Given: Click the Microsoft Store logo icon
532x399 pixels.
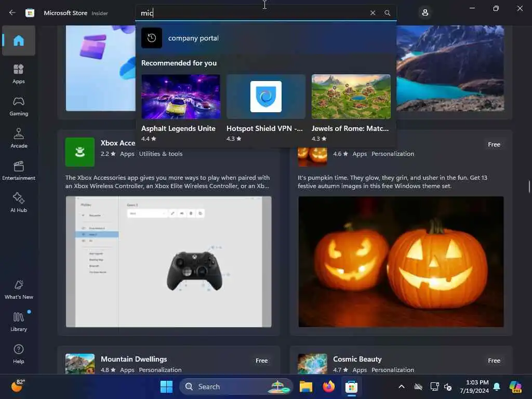Looking at the screenshot, I should 30,13.
